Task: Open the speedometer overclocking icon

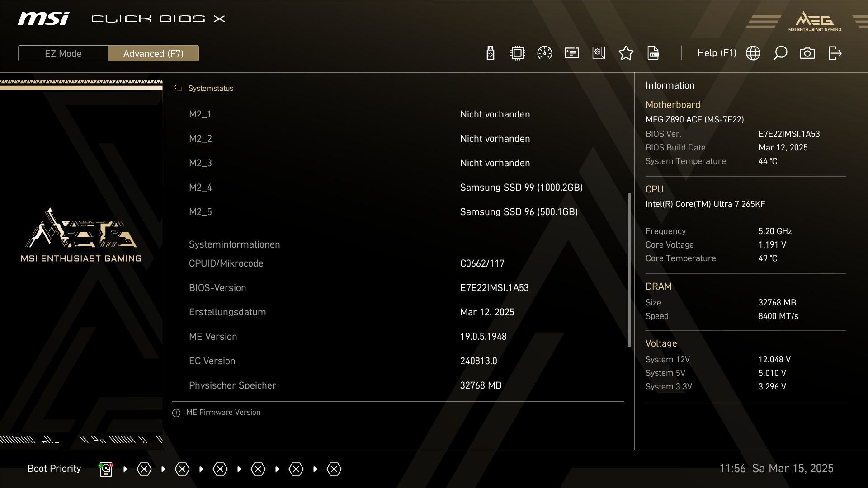Action: point(544,53)
